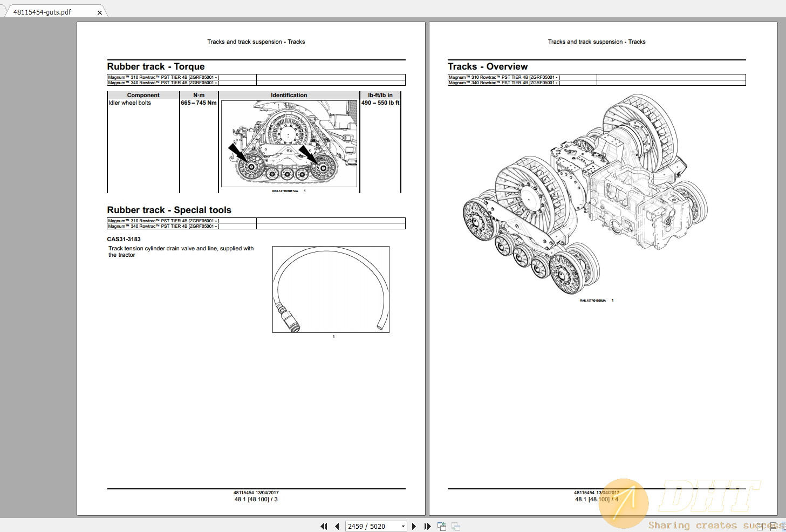Screen dimensions: 786x532
Task: Click the gray background beside the document page
Action: 38,270
